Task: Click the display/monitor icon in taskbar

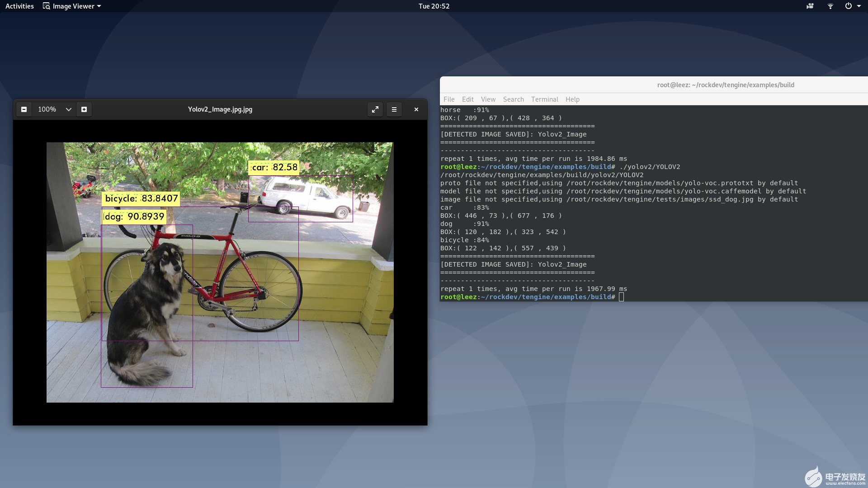Action: click(x=810, y=6)
